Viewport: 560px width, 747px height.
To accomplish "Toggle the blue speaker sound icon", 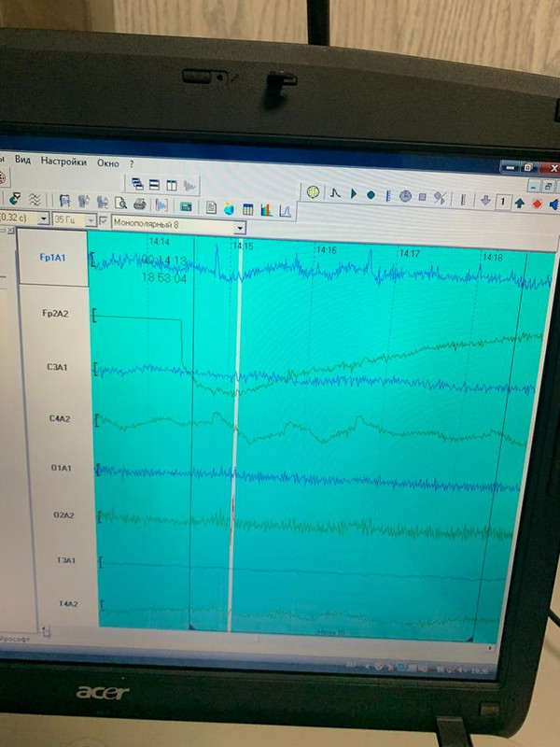I will (554, 204).
